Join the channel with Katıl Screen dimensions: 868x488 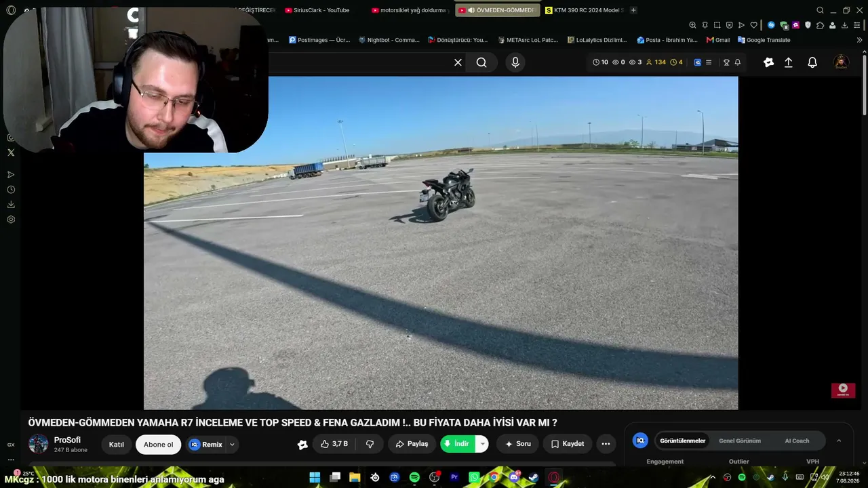coord(117,445)
